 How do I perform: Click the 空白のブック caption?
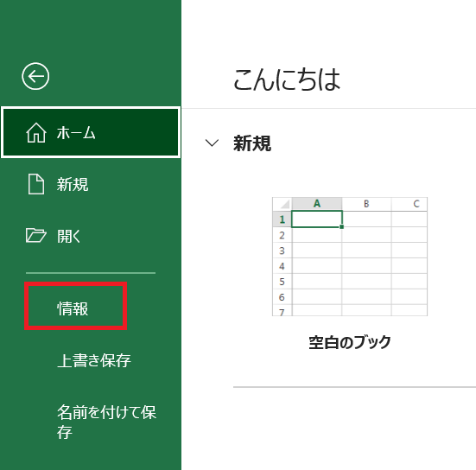click(x=350, y=342)
